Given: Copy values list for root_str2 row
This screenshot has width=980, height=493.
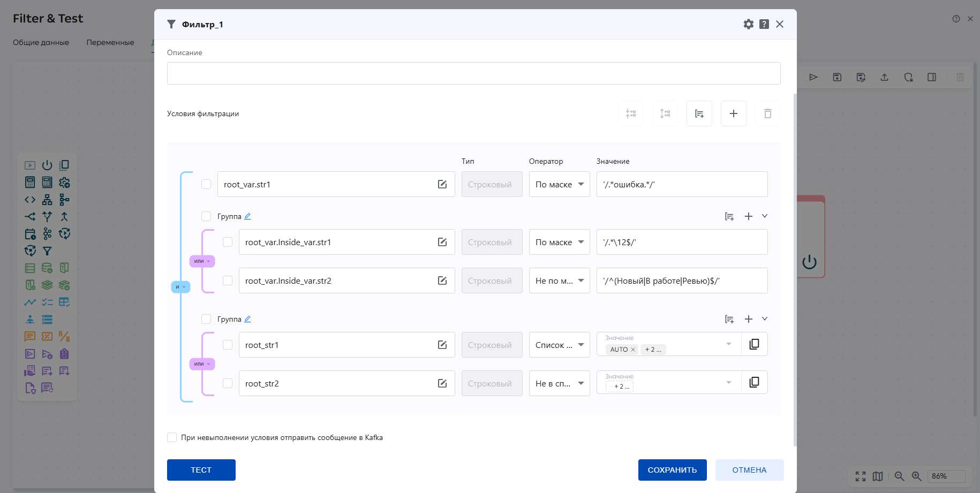Looking at the screenshot, I should 754,382.
